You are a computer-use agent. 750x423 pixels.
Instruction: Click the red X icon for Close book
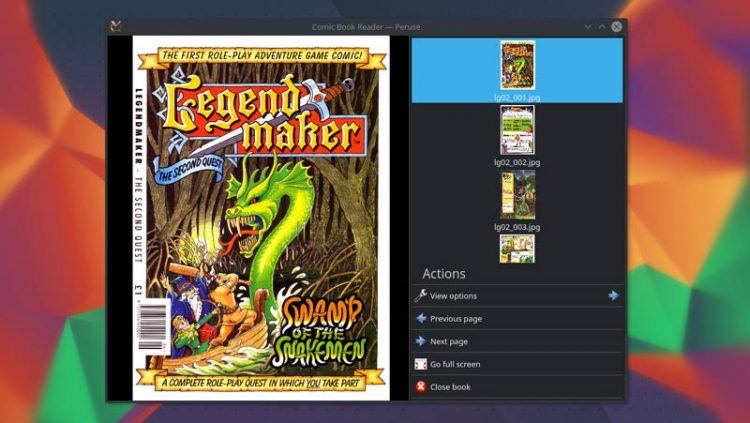421,387
